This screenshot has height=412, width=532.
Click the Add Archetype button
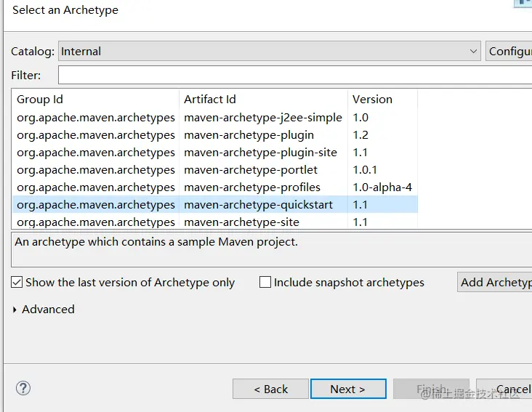pos(496,282)
